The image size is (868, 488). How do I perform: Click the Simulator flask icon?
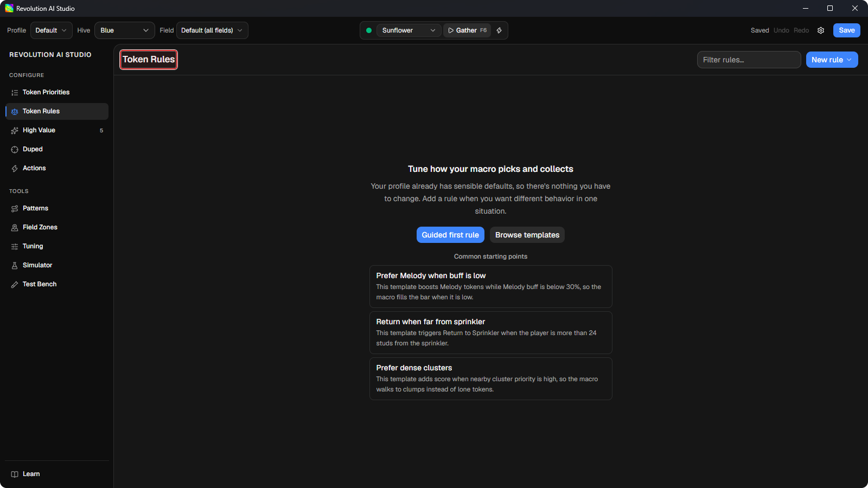click(15, 266)
